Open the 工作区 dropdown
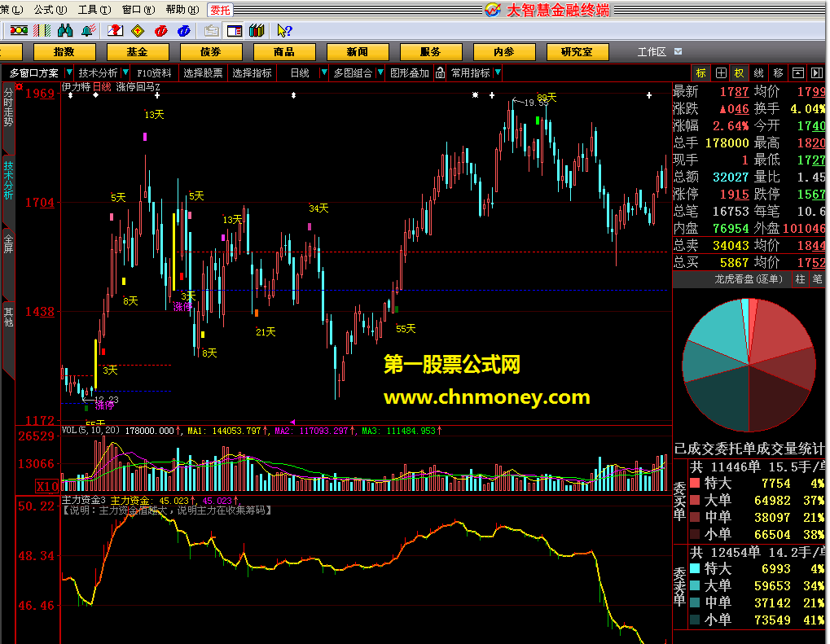830x644 pixels. 678,51
